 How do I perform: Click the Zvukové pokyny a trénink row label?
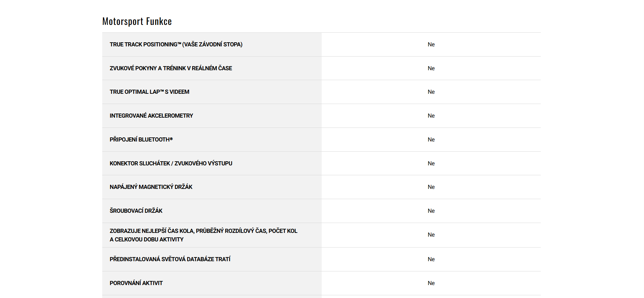coord(171,68)
